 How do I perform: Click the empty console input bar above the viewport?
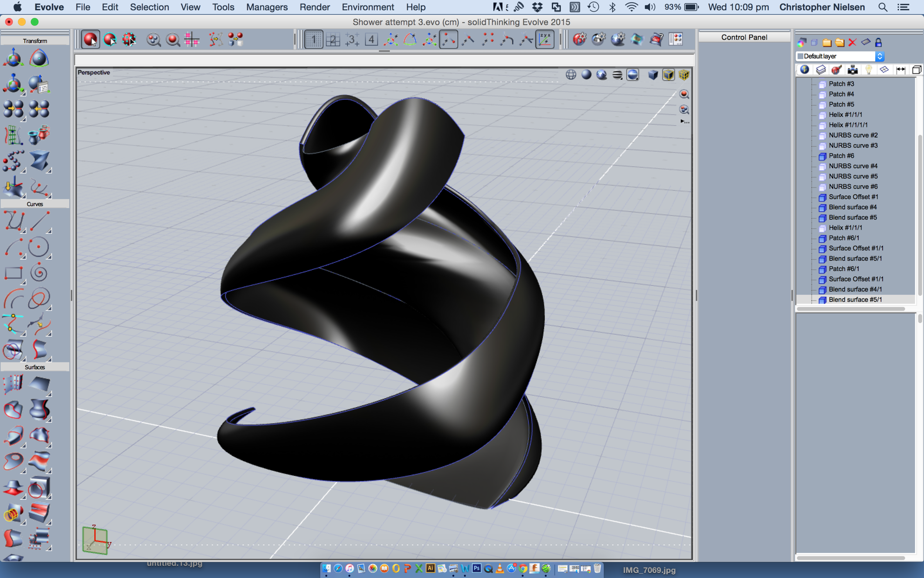(384, 60)
